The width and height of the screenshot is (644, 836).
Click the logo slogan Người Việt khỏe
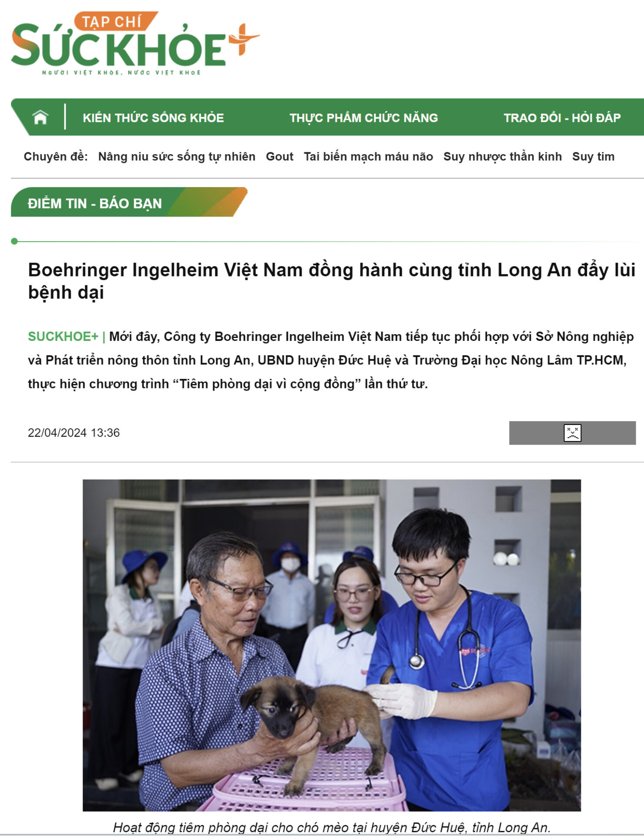[x=121, y=73]
